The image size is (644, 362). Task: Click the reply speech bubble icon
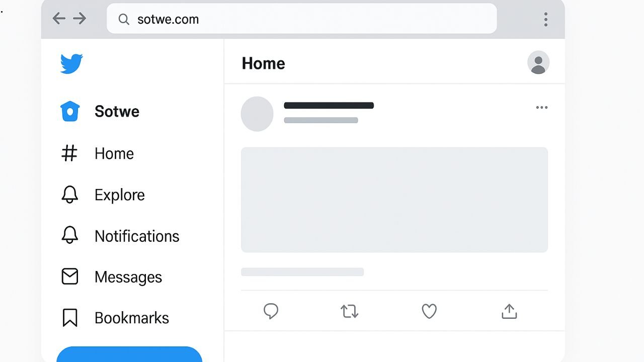coord(271,311)
